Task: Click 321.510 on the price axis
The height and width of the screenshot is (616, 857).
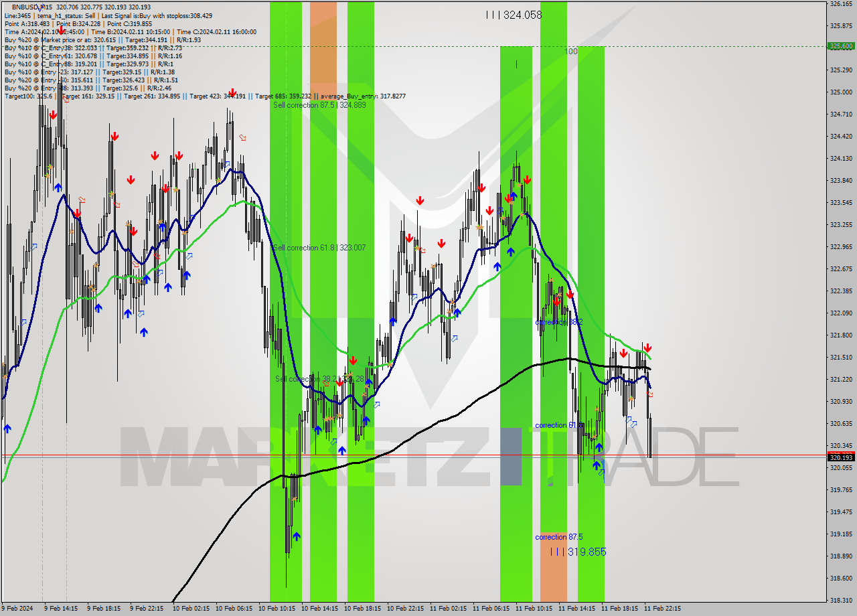Action: point(841,358)
